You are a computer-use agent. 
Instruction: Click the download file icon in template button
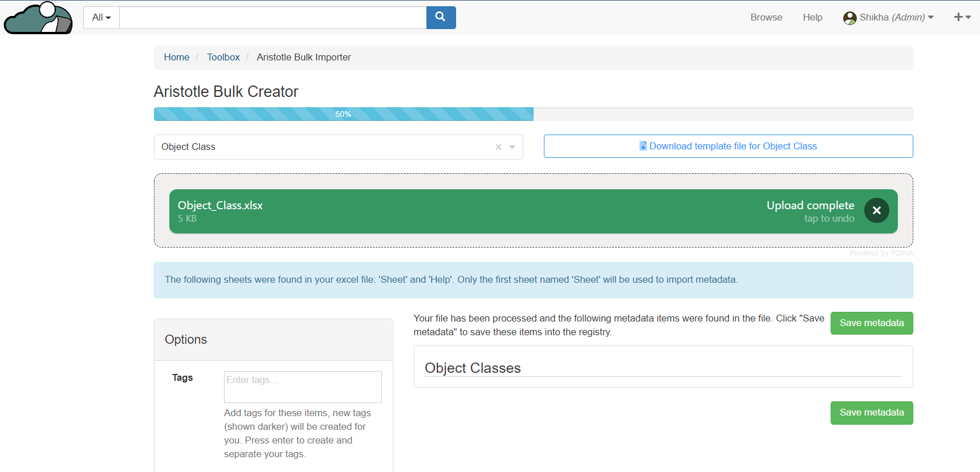643,146
